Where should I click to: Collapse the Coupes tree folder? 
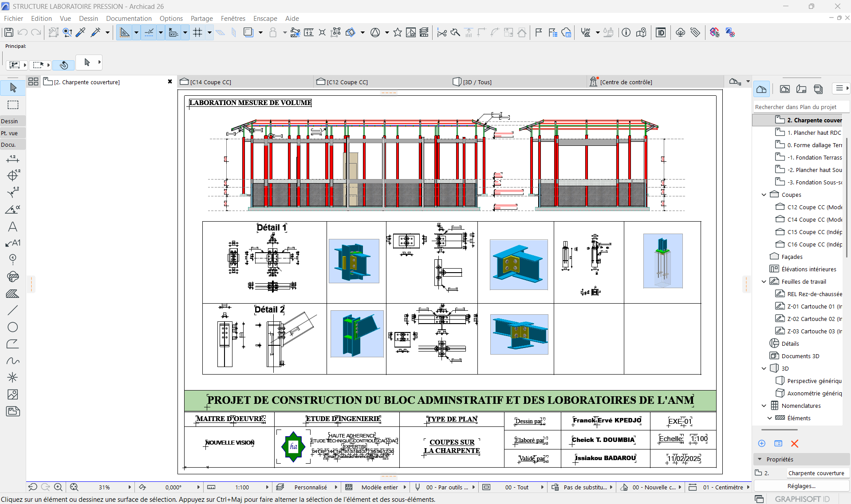[x=764, y=195]
